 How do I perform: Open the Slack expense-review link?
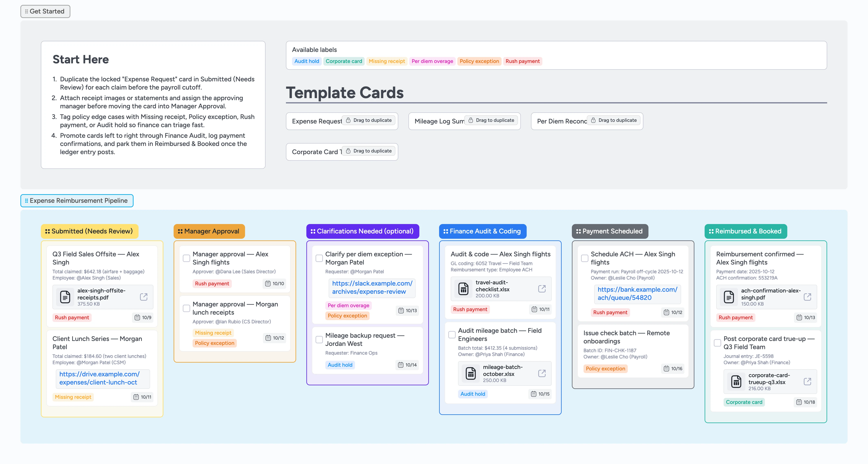(x=372, y=287)
